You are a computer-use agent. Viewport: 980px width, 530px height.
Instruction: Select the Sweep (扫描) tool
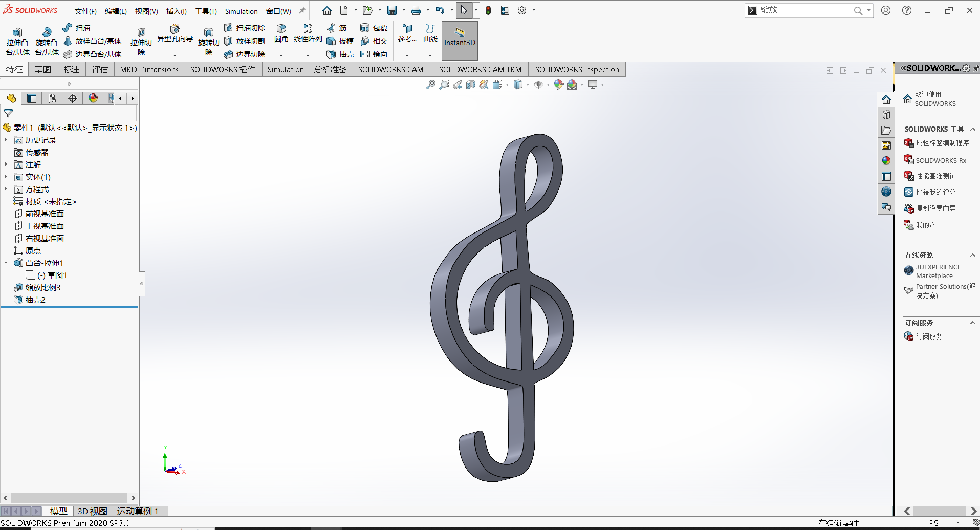pyautogui.click(x=76, y=28)
